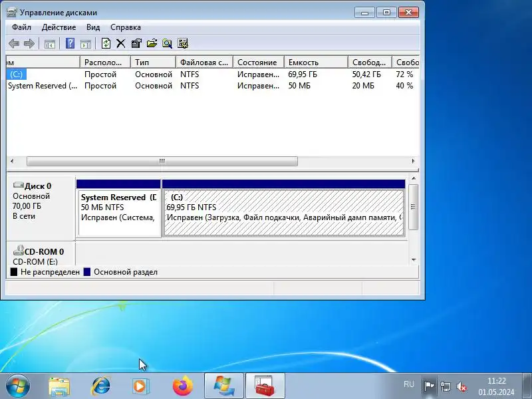The image size is (532, 399).
Task: Open Action Center flag tray icon
Action: click(x=429, y=386)
